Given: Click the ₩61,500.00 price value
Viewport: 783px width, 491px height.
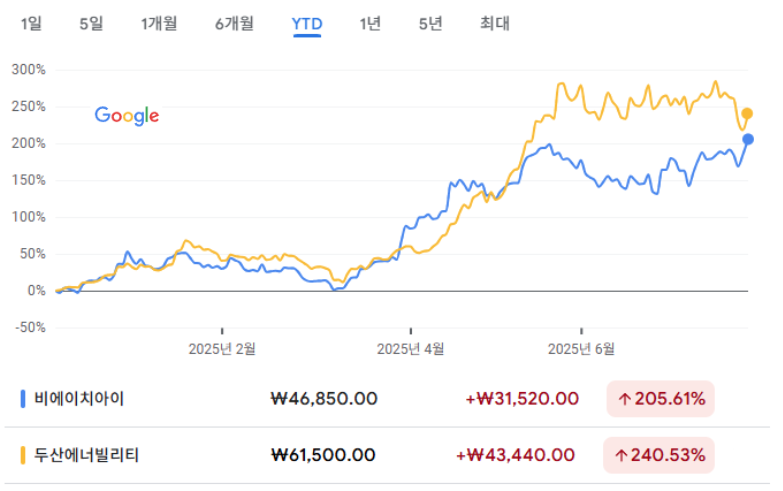Looking at the screenshot, I should pyautogui.click(x=323, y=455).
